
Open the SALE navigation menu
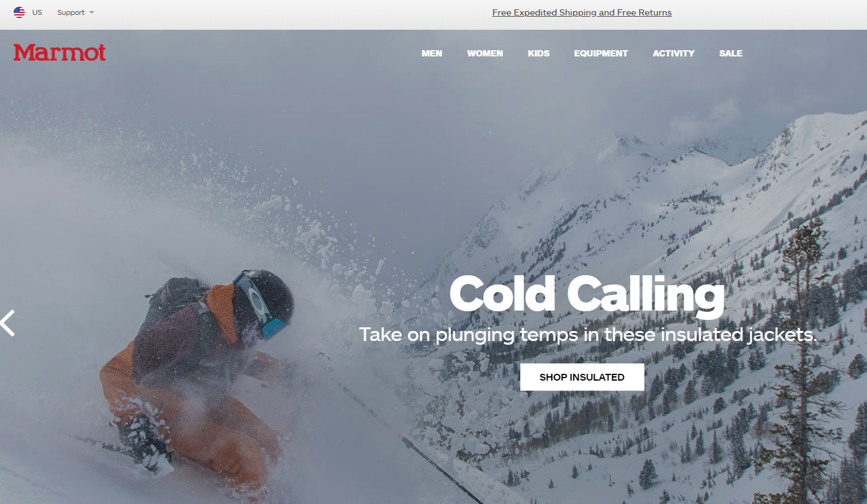[x=731, y=53]
